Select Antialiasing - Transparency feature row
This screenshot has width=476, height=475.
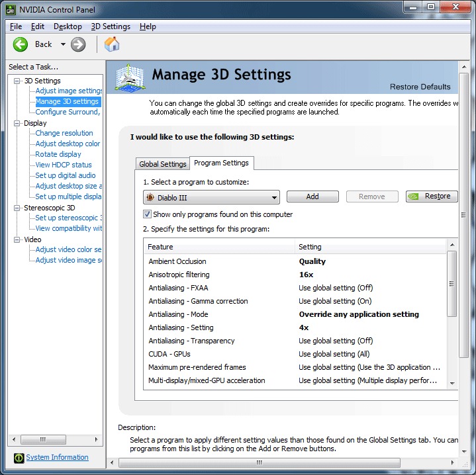[x=295, y=341]
